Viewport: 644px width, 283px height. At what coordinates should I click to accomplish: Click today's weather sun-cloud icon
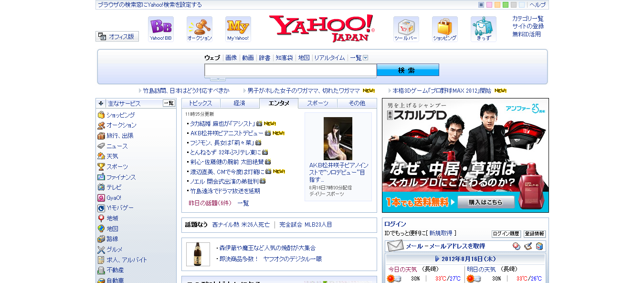pyautogui.click(x=394, y=279)
